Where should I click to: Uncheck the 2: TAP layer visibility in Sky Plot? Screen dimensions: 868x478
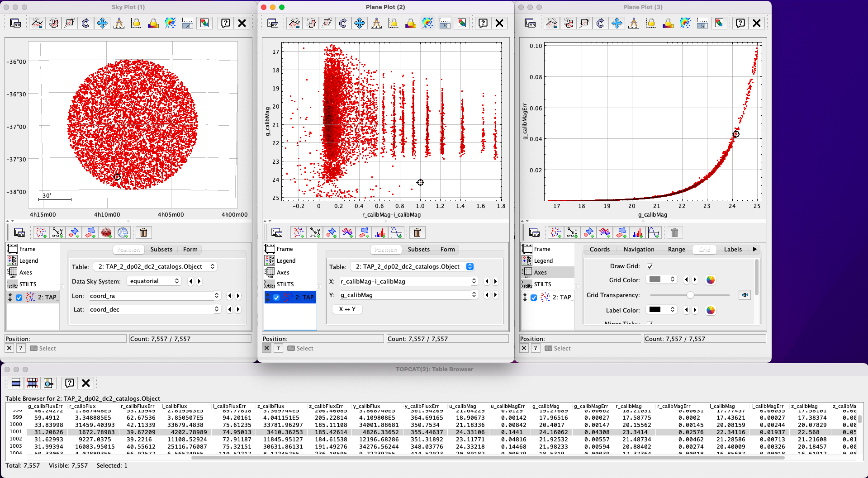(19, 297)
